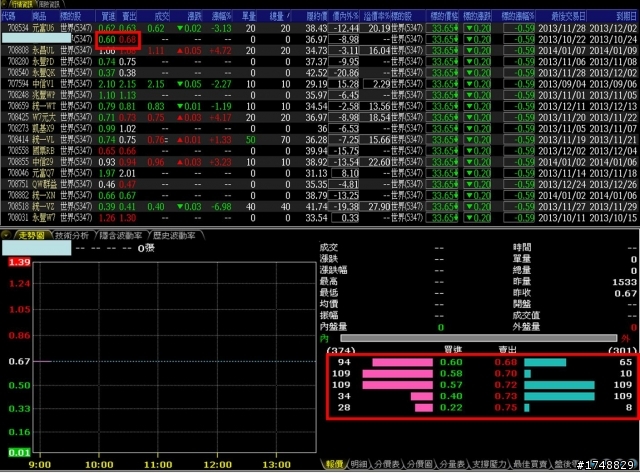Screen dimensions: 640x473
Task: Click the best ask price 0.68 in order book
Action: pos(506,362)
